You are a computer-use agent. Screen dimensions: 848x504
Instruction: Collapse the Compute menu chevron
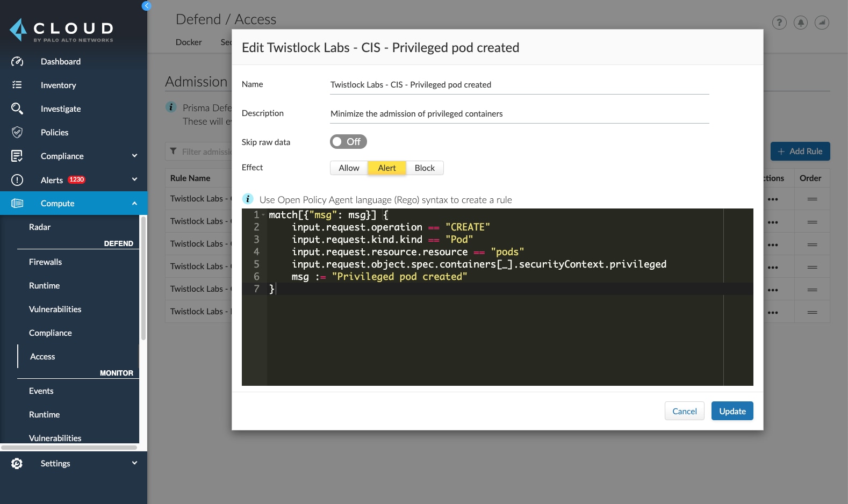coord(134,203)
